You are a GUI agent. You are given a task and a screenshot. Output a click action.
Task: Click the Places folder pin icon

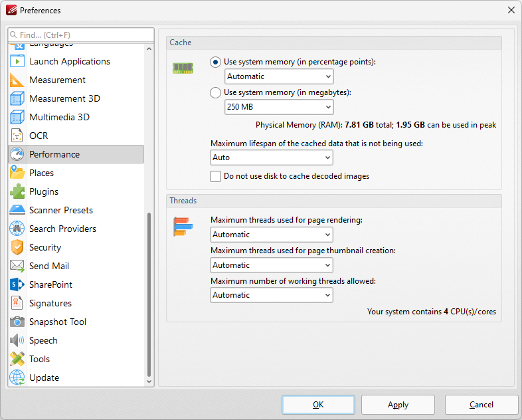[17, 173]
